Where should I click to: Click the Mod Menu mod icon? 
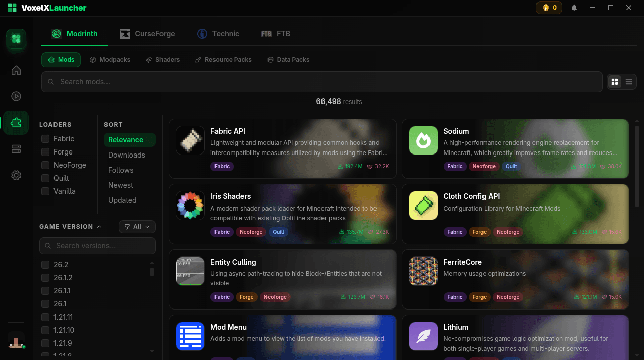coord(190,336)
